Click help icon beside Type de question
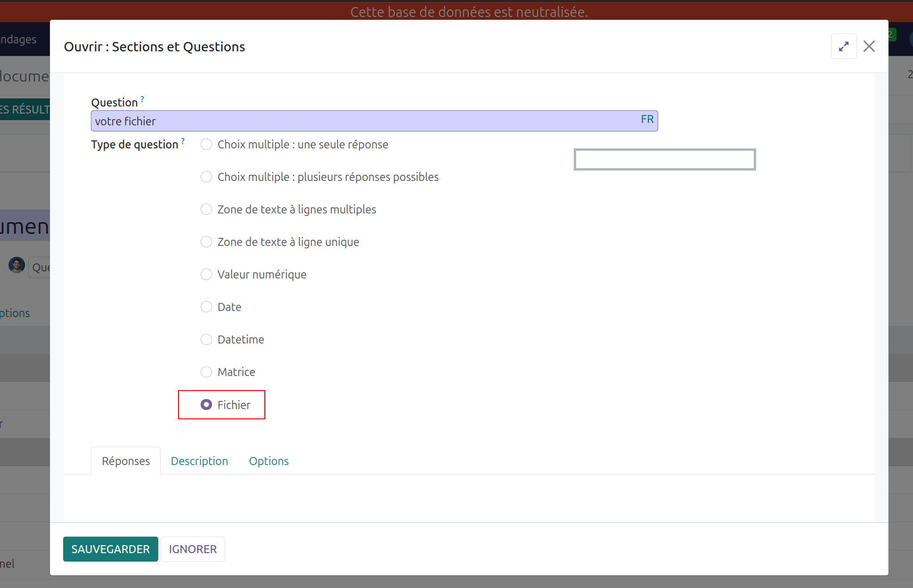 pyautogui.click(x=183, y=141)
